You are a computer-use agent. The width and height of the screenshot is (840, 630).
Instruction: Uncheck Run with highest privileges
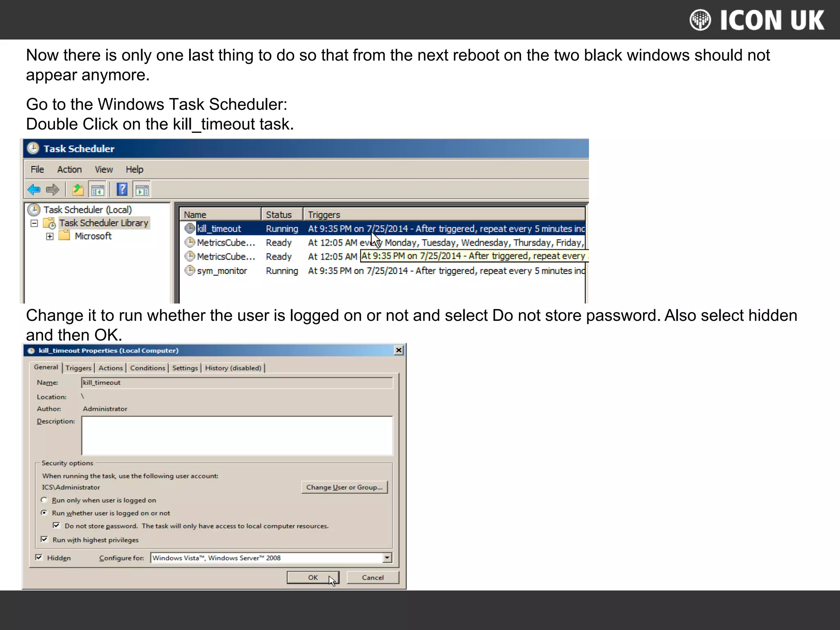[44, 539]
